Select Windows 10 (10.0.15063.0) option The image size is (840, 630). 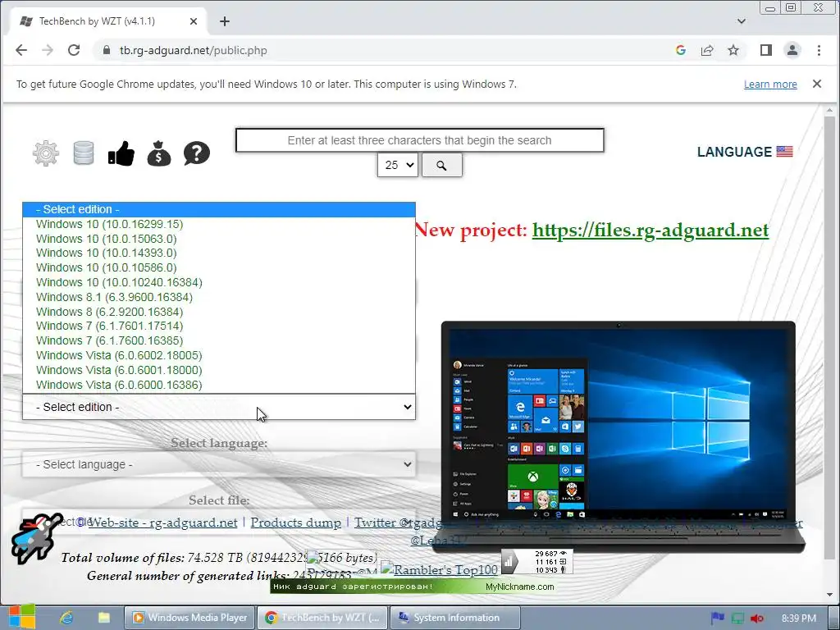pos(218,239)
